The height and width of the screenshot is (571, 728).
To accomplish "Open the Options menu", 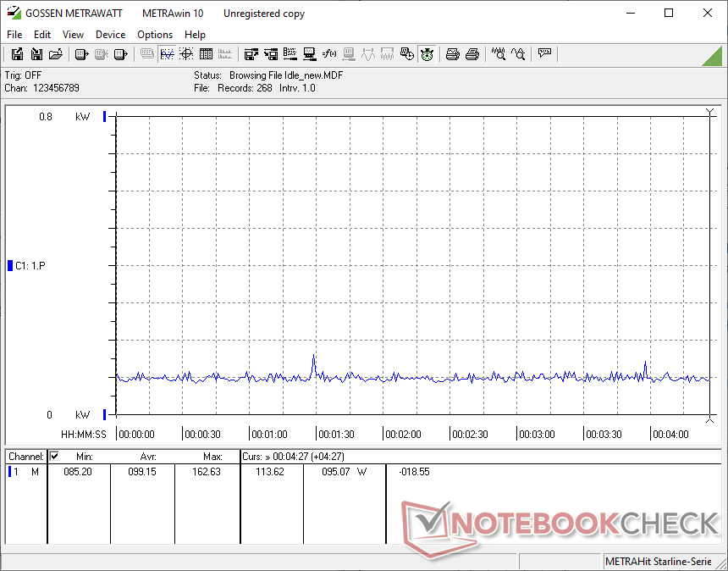I will pyautogui.click(x=155, y=35).
